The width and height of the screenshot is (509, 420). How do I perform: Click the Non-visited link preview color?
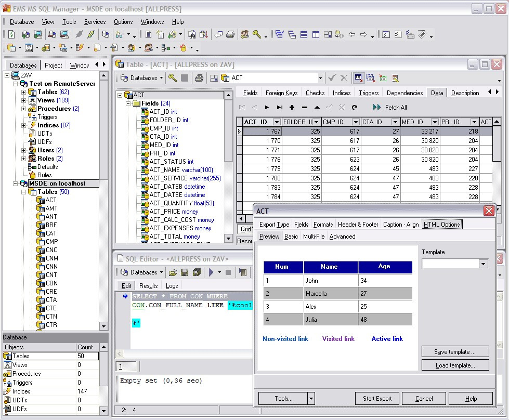(285, 339)
